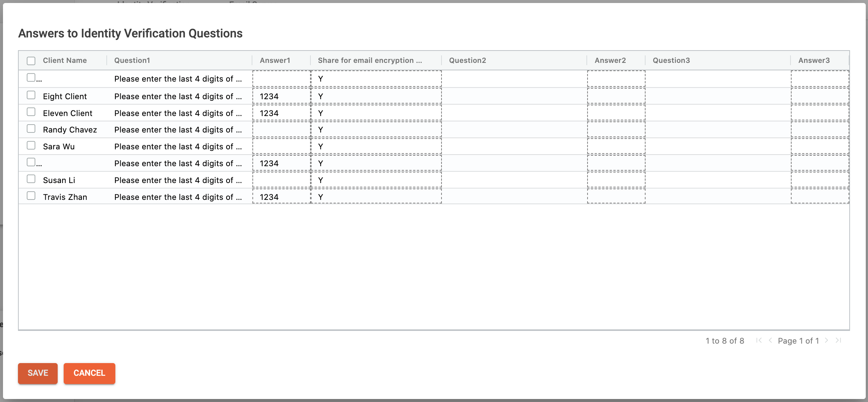Viewport: 868px width, 402px height.
Task: Edit Answer1 field for Eleven Client
Action: point(282,113)
